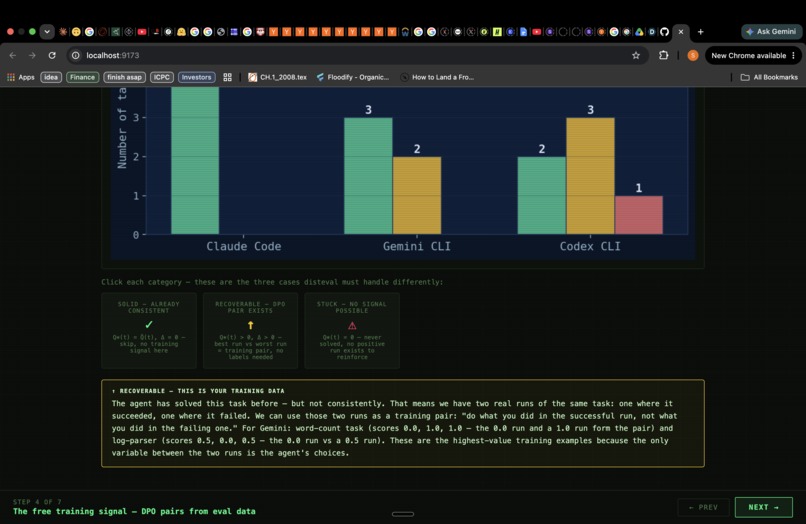The height and width of the screenshot is (524, 806).
Task: Open the tab groups grid icon in bookmarks bar
Action: click(x=227, y=77)
